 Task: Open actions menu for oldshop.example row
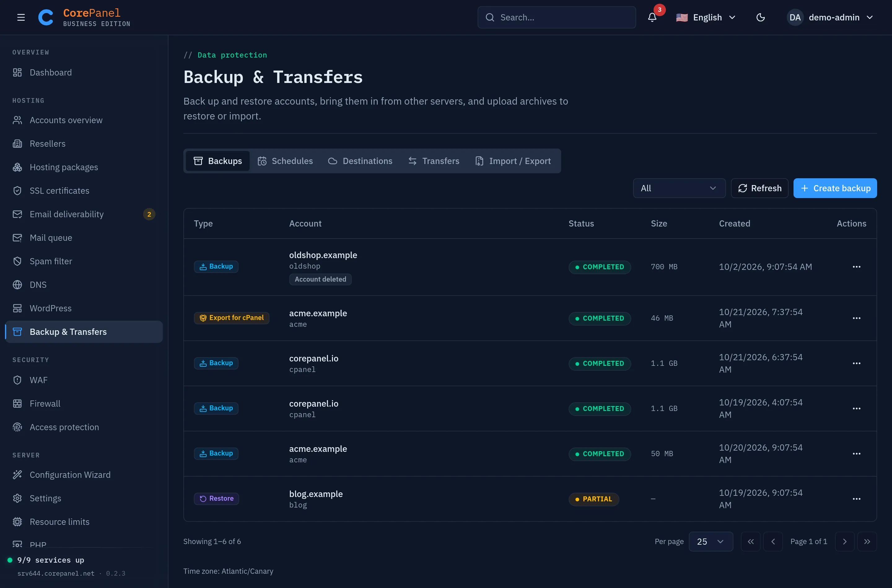pos(856,267)
